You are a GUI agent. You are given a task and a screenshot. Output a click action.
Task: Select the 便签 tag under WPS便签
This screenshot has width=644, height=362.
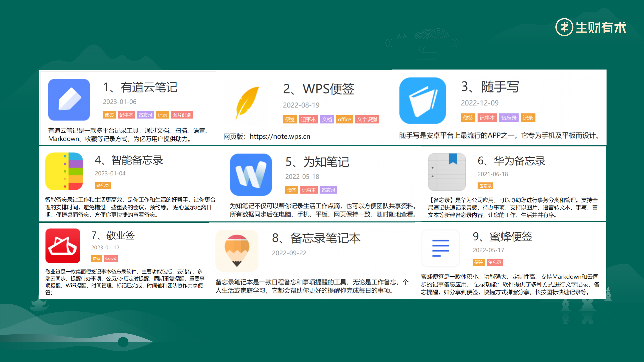click(290, 119)
